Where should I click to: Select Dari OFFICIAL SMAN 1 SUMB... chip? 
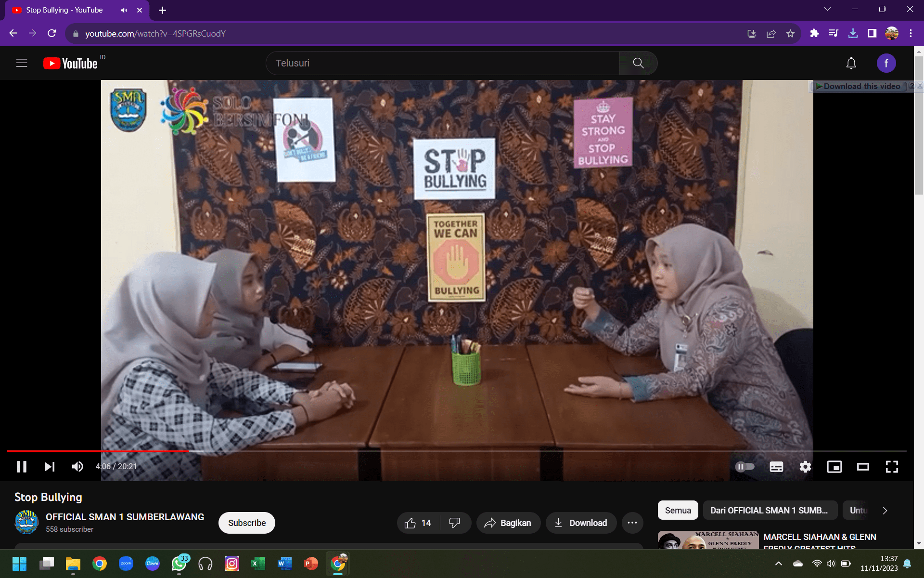(769, 510)
